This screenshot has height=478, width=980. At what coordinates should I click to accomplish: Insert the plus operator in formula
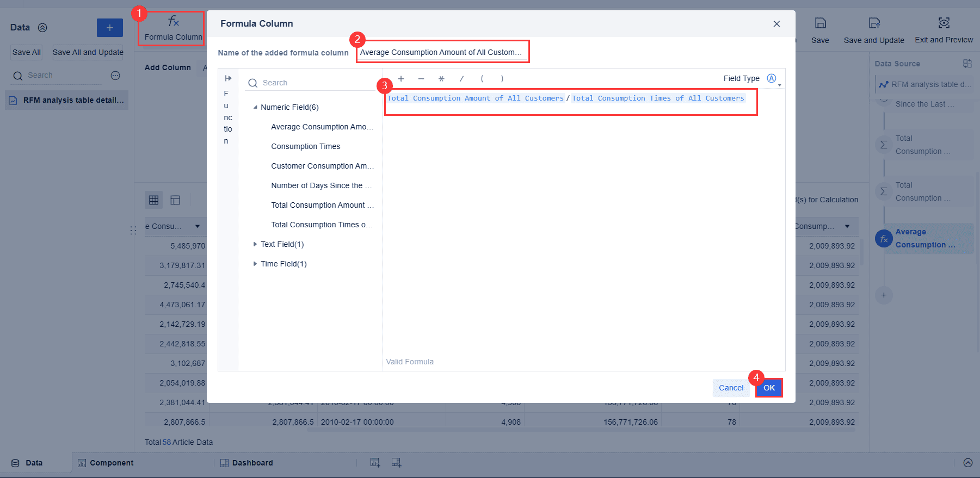tap(401, 79)
